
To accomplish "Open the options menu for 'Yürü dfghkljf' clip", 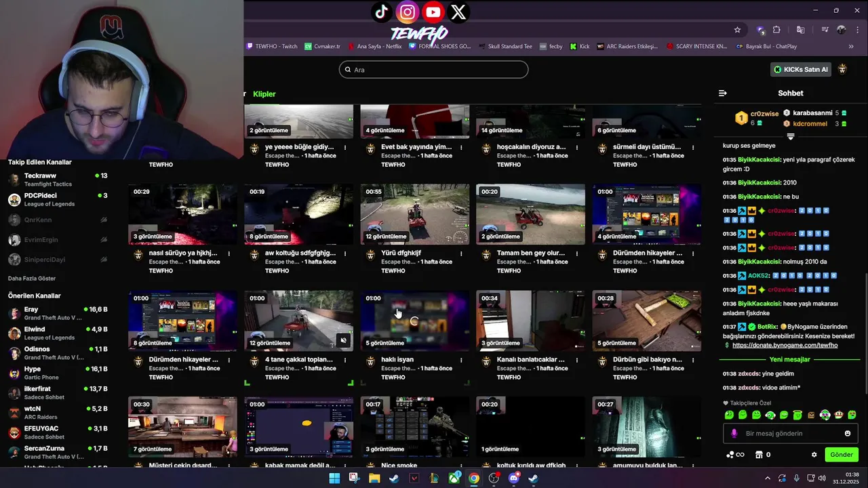I will click(461, 253).
